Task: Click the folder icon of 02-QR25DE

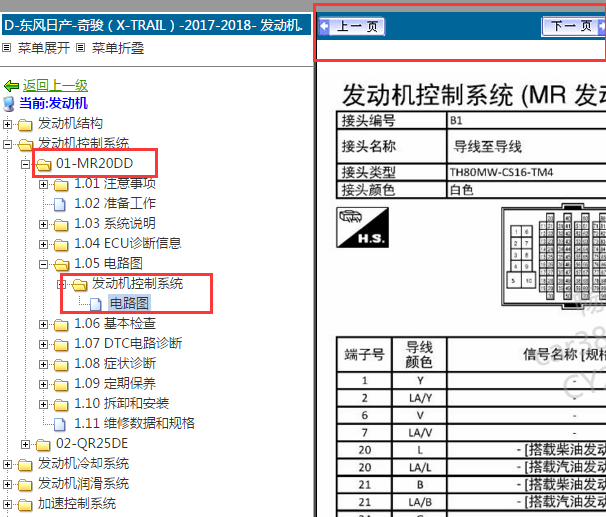Action: point(43,445)
